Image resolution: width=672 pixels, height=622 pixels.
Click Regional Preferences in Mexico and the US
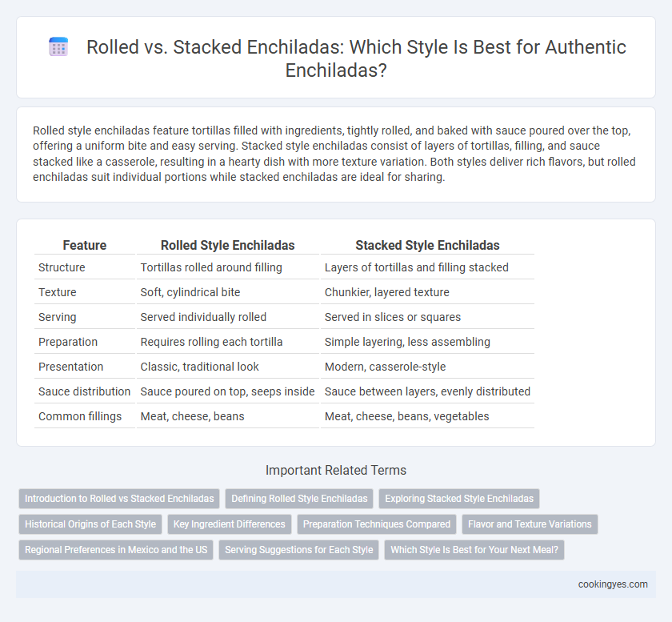[x=116, y=550]
